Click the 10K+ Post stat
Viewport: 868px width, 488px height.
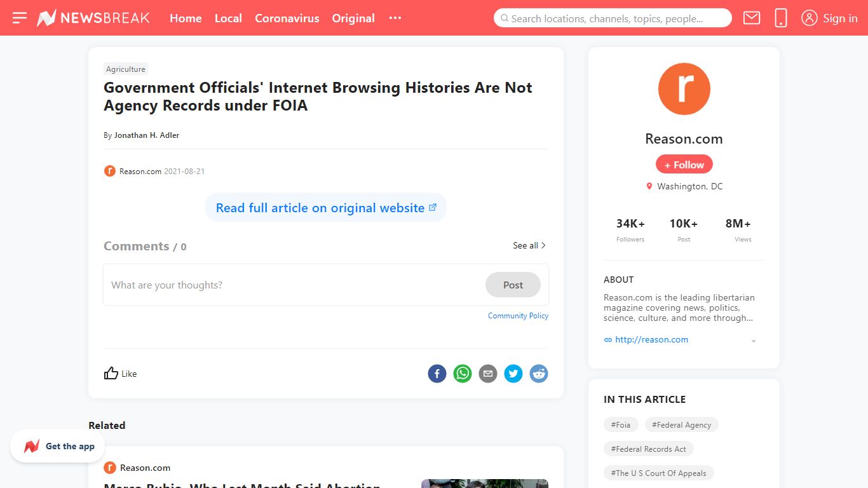point(684,229)
